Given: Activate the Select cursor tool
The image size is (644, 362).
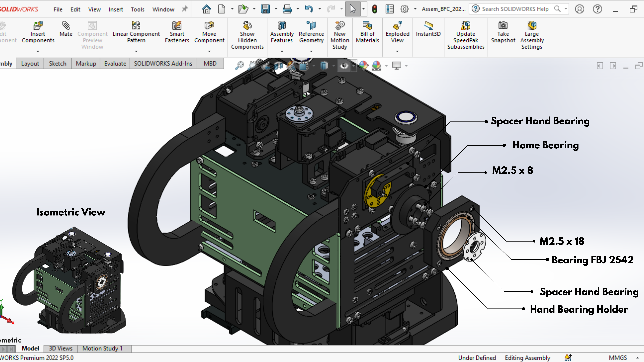Looking at the screenshot, I should point(352,9).
